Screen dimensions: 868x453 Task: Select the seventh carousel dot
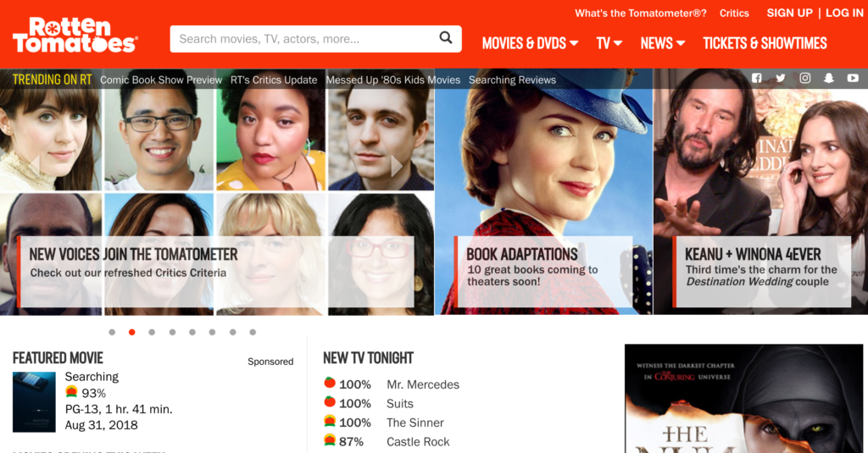point(232,333)
